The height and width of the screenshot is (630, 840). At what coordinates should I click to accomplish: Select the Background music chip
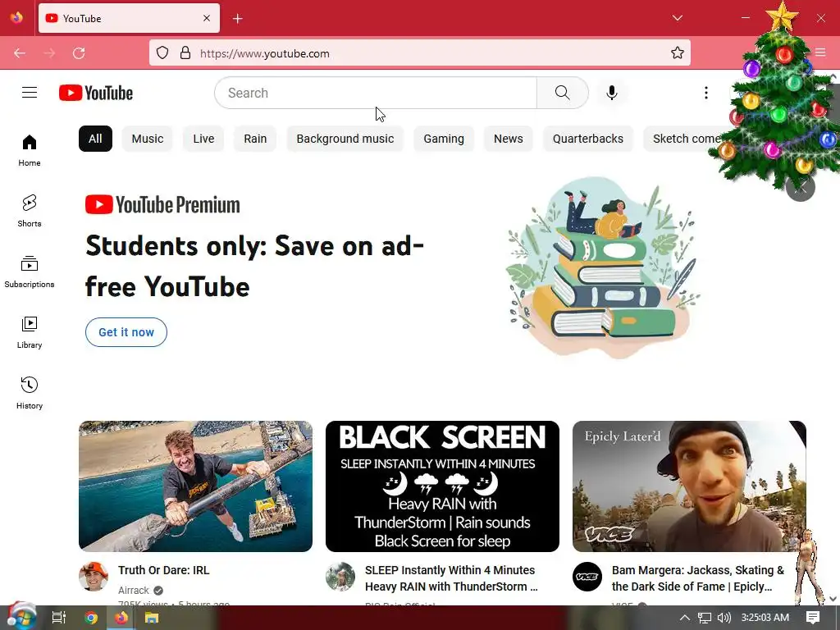(x=345, y=139)
